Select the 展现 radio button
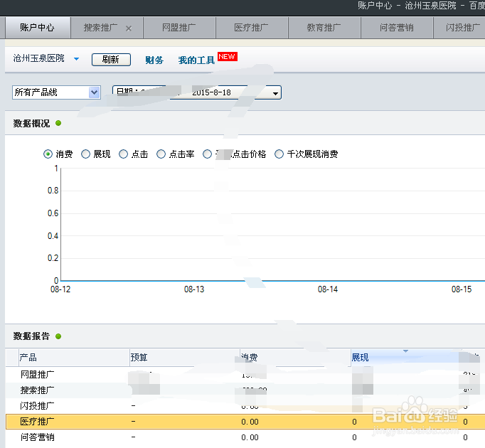 [85, 154]
